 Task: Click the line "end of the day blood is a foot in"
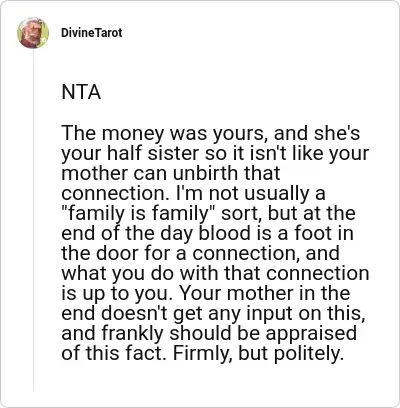pyautogui.click(x=207, y=233)
